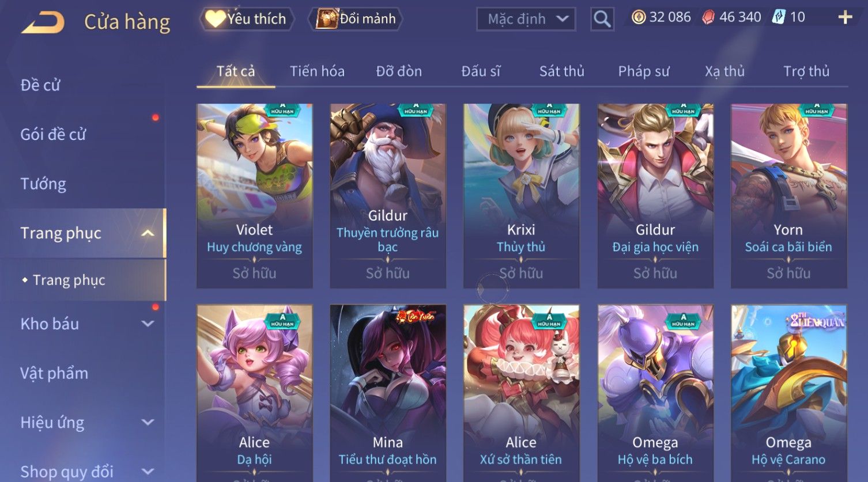This screenshot has height=482, width=868.
Task: Select Krixi Thủy thủ skin card
Action: [521, 196]
